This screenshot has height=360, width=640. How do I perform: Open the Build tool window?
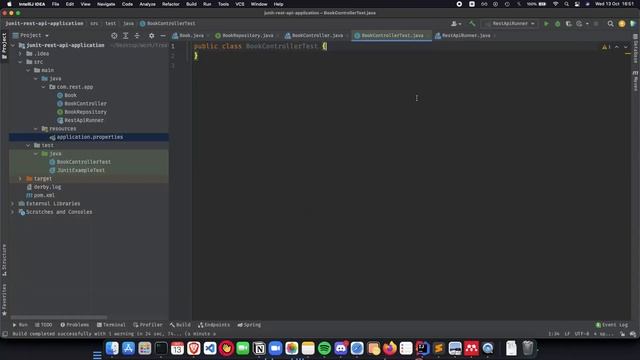180,325
